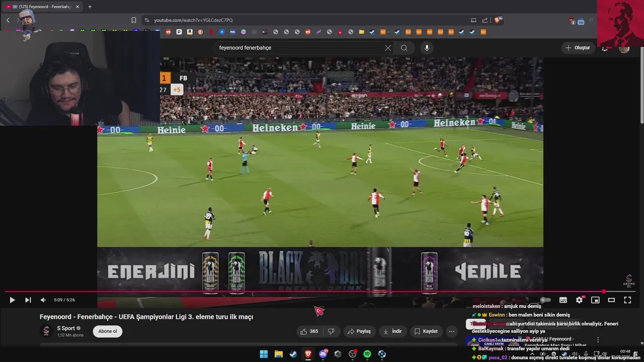The height and width of the screenshot is (362, 644).
Task: Clear the 'feyenoord fenerbahçe' search text
Action: 388,48
